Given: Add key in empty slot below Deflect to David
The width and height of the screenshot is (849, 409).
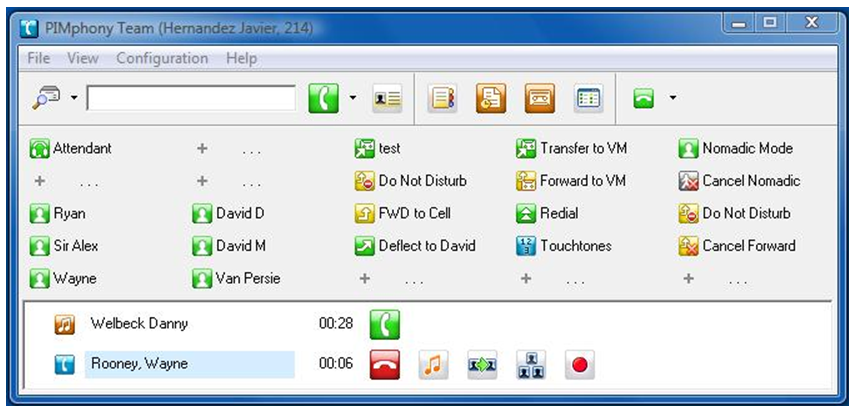Looking at the screenshot, I should (365, 278).
